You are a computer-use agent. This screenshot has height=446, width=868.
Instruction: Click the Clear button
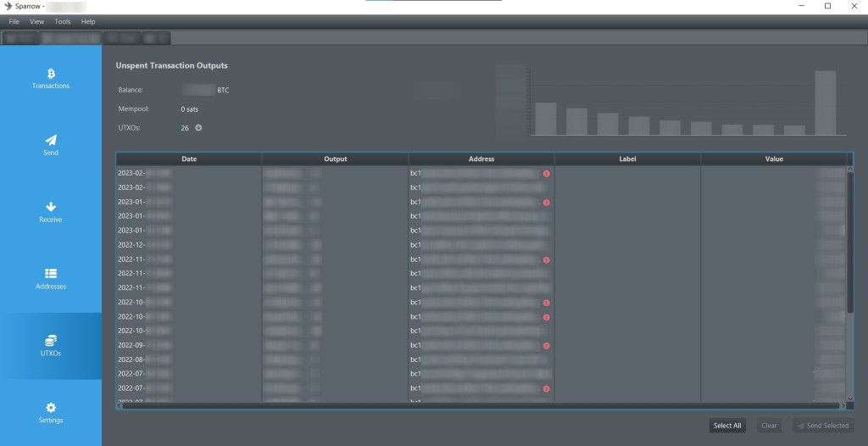pyautogui.click(x=769, y=426)
